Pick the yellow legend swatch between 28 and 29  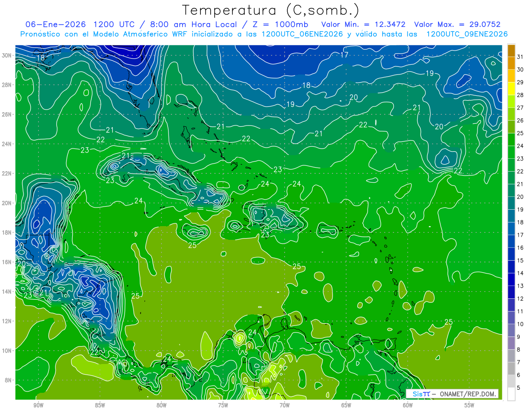511,89
